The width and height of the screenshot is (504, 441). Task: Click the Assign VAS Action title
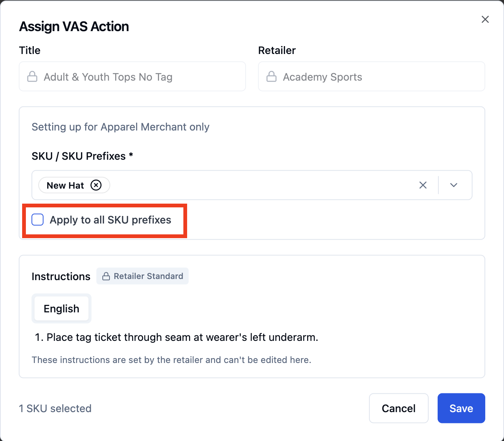click(74, 27)
